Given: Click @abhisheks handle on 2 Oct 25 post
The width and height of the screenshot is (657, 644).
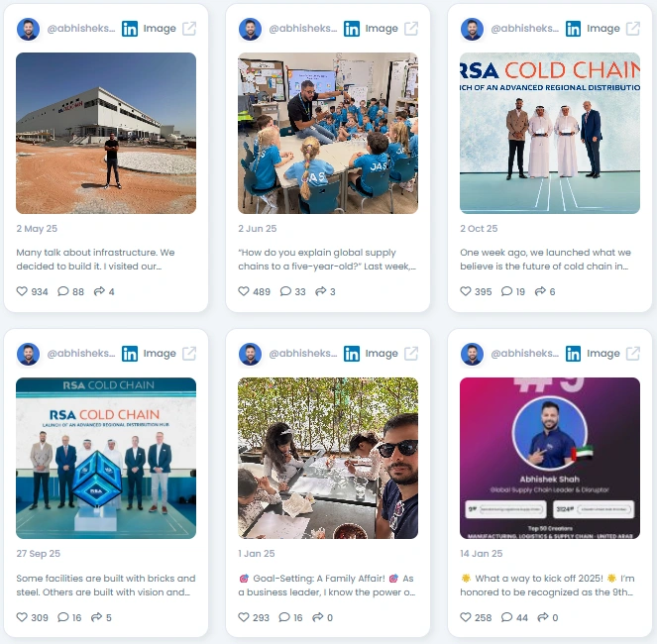Looking at the screenshot, I should coord(524,29).
